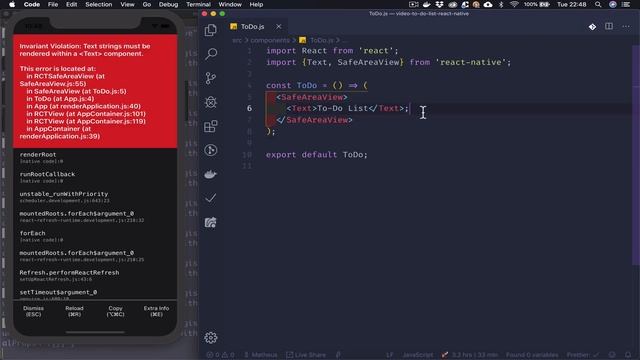Open the Terminal menu
Viewport: 640px width, 360px height.
[198, 4]
